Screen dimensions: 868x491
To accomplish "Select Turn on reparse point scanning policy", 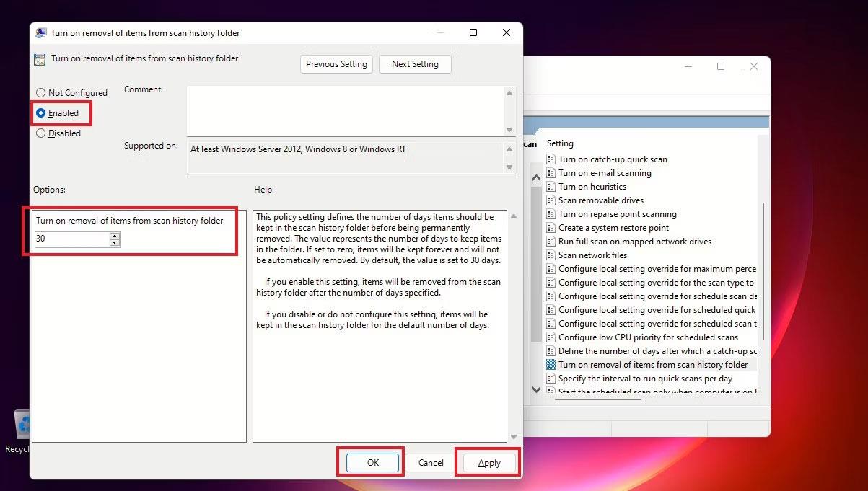I will pos(618,214).
